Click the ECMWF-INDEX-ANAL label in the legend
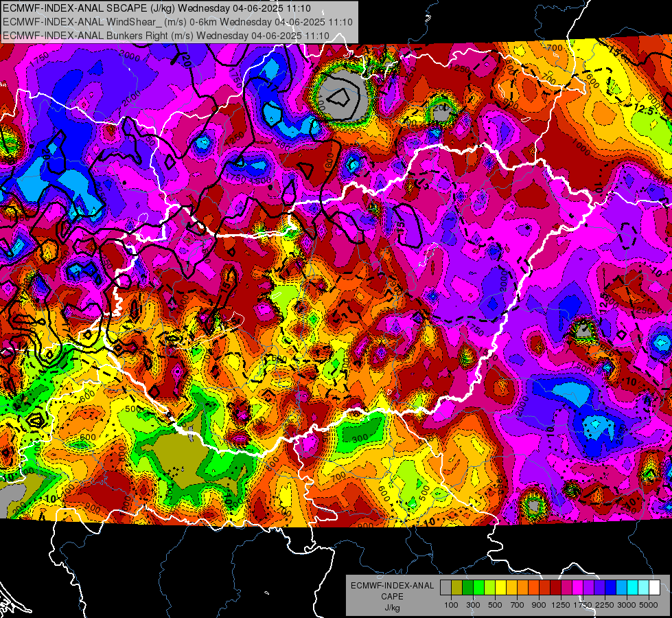The width and height of the screenshot is (672, 618). click(392, 586)
